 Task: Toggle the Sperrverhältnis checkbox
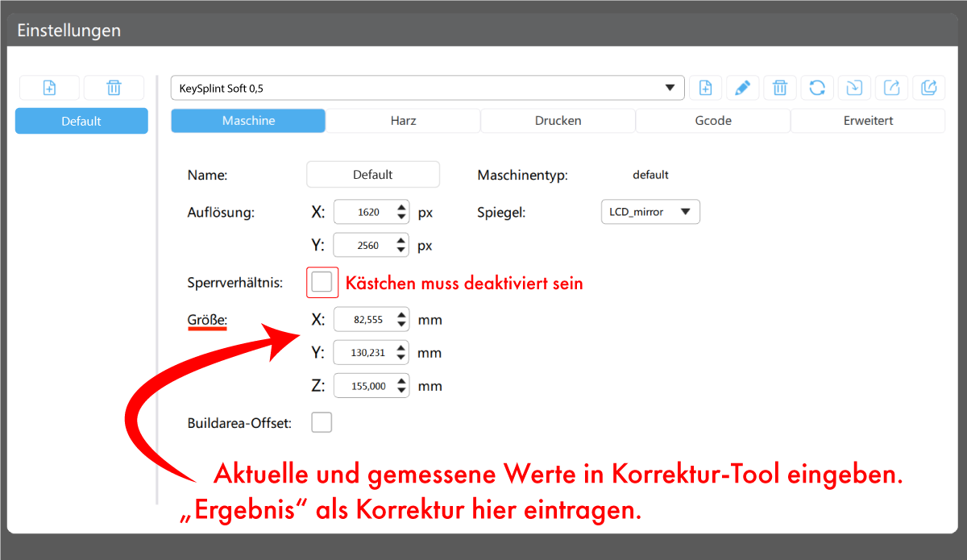pos(322,283)
